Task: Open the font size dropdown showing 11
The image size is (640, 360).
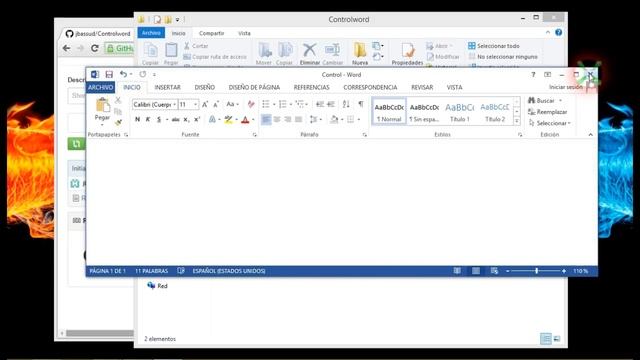Action: point(196,105)
